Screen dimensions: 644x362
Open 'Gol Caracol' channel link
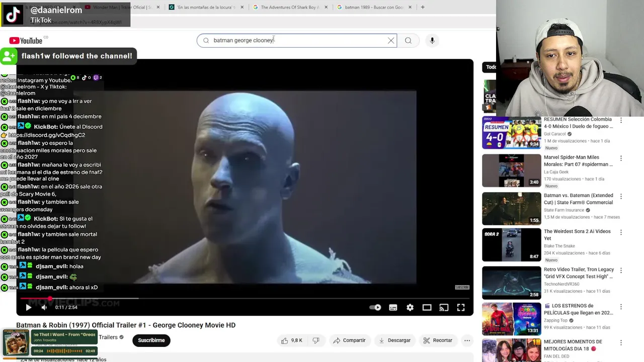click(x=554, y=134)
